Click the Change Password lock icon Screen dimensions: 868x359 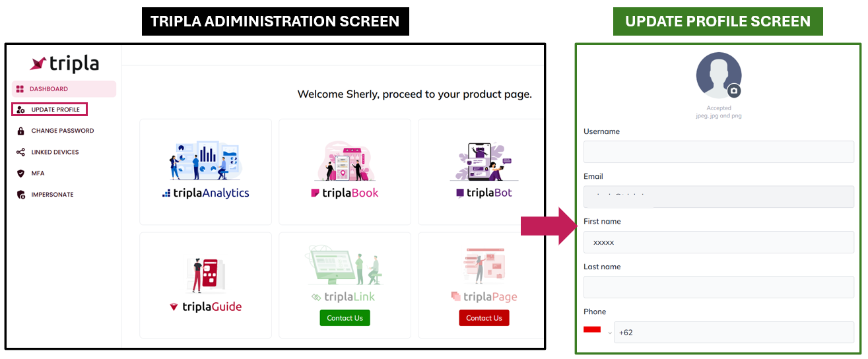click(x=20, y=131)
